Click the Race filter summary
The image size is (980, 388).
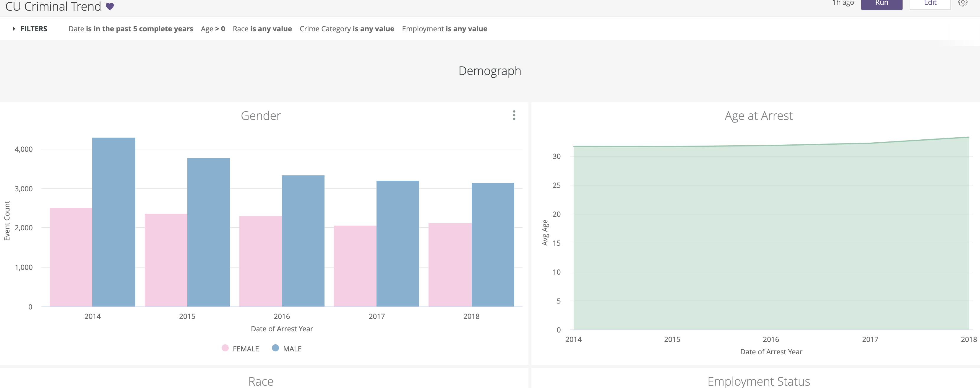pyautogui.click(x=262, y=29)
